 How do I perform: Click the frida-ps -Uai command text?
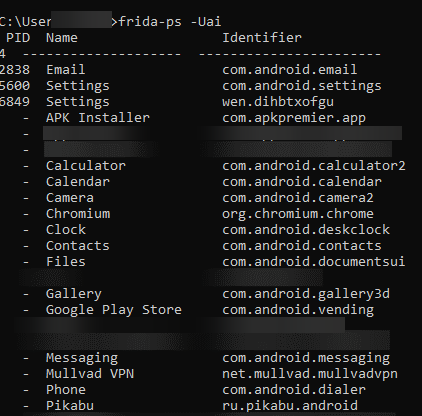tap(170, 22)
